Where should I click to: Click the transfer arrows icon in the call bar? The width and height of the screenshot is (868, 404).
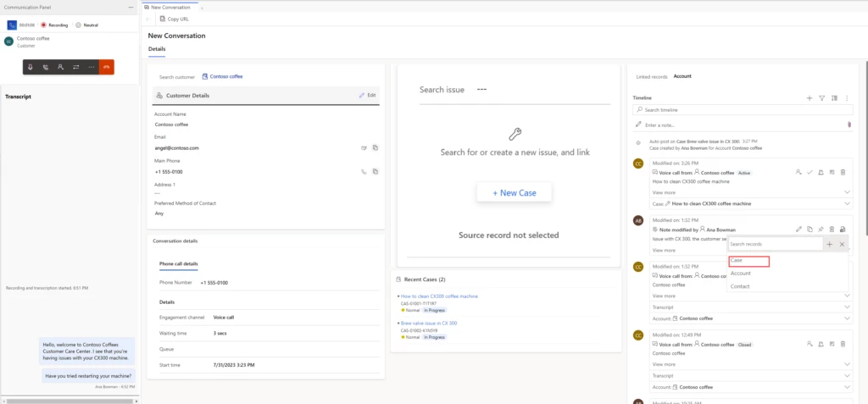tap(75, 66)
